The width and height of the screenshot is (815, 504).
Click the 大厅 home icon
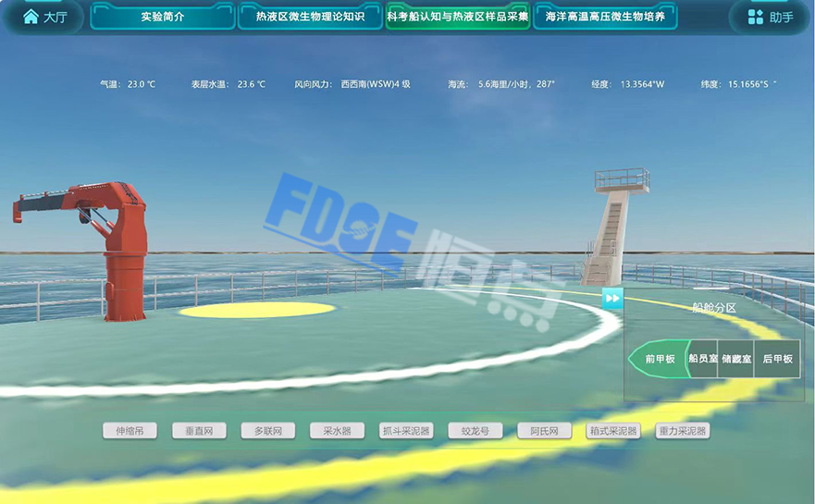click(x=31, y=17)
